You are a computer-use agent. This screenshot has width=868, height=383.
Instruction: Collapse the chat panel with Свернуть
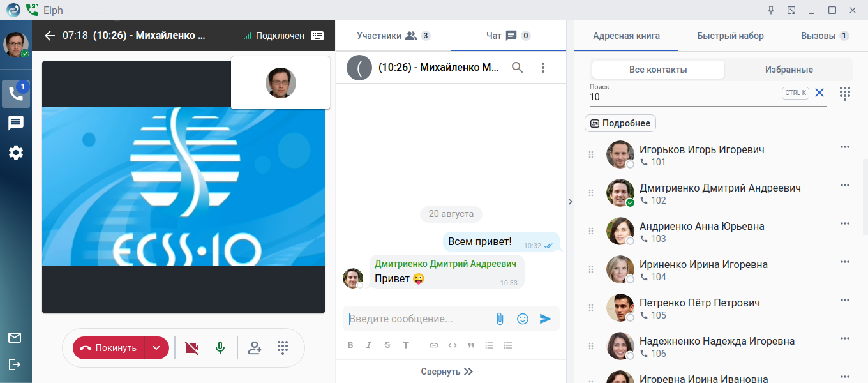pos(447,372)
